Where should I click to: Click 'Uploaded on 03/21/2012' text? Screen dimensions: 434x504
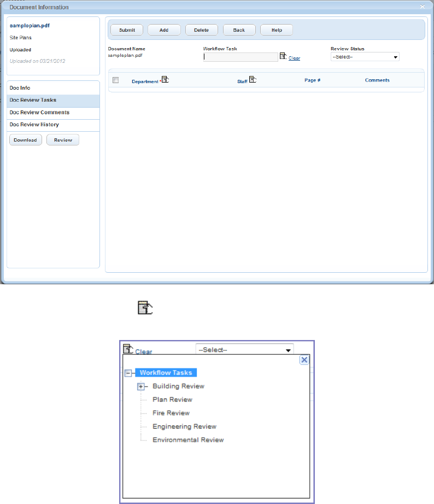(37, 61)
